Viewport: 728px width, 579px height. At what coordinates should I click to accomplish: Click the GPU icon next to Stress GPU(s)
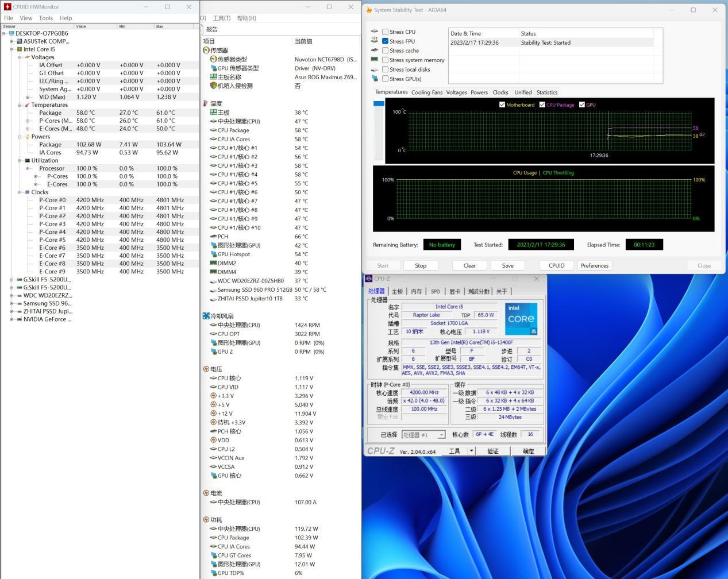pos(375,79)
